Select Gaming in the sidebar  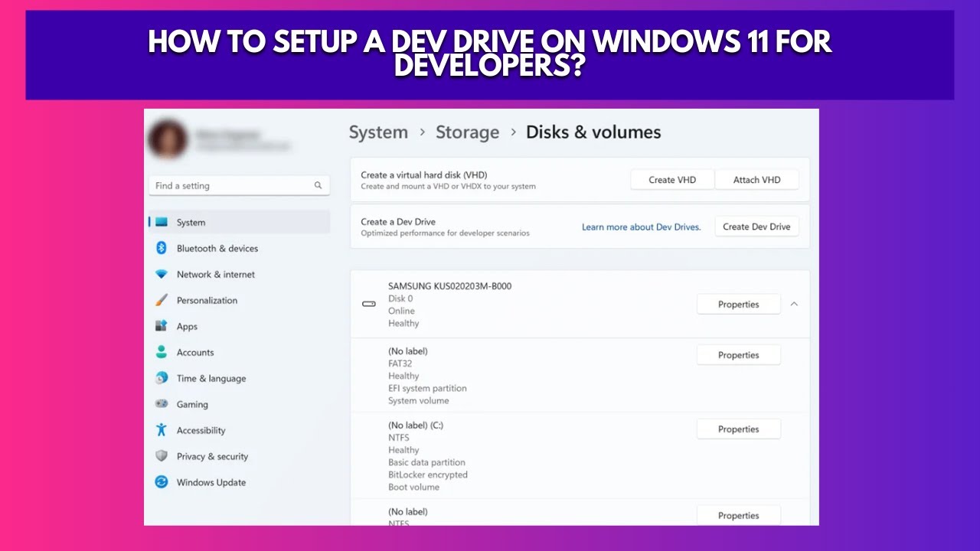tap(240, 404)
